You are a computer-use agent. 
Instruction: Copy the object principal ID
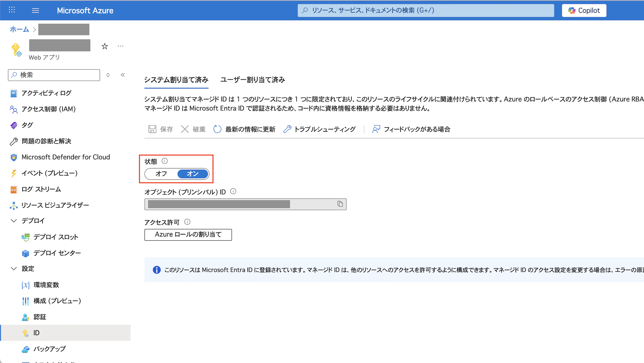(x=340, y=204)
